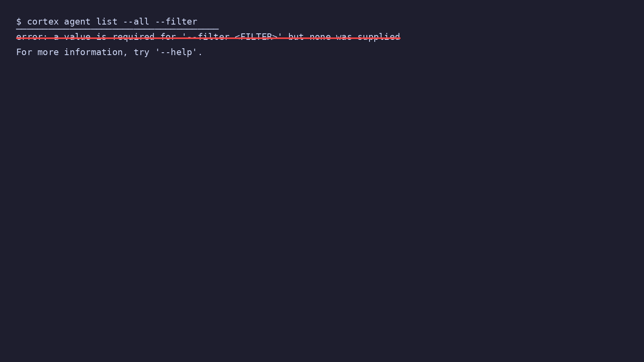Click the word but in the error message

pyautogui.click(x=296, y=37)
